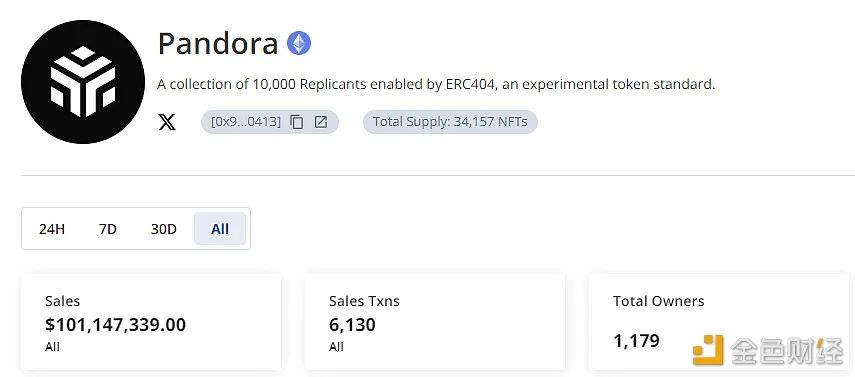Click the Ethereum chain badge icon
Image resolution: width=855 pixels, height=377 pixels.
299,43
